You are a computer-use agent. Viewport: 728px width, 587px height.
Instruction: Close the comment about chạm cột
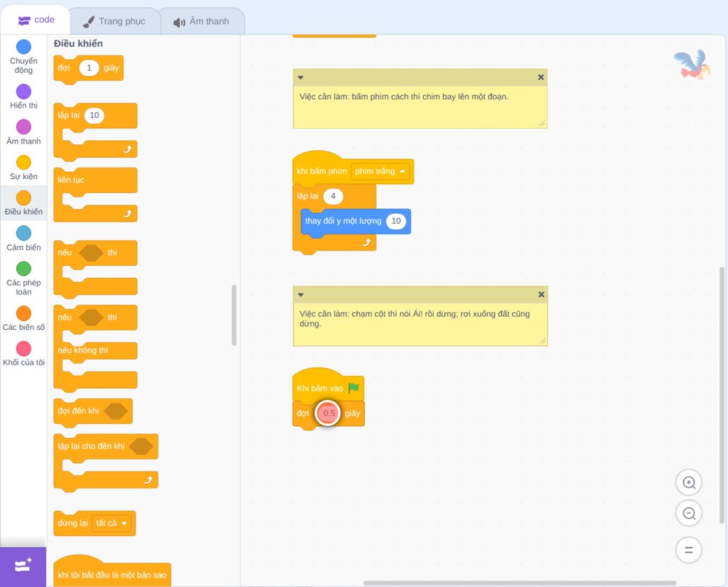(541, 294)
